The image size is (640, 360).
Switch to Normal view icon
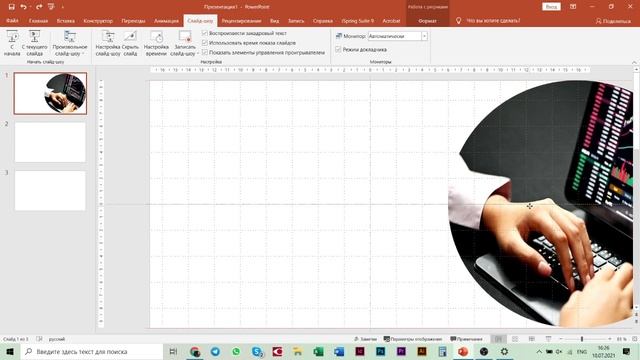tap(498, 339)
